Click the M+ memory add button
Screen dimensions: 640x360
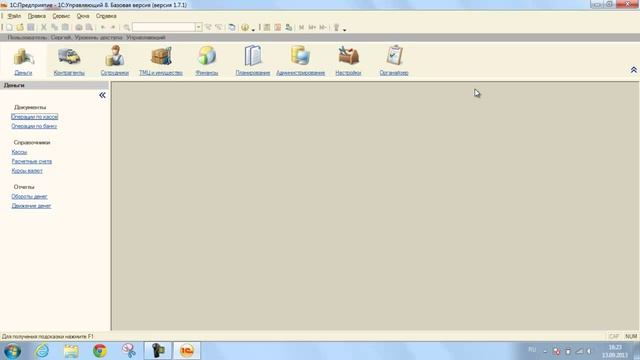pyautogui.click(x=312, y=27)
